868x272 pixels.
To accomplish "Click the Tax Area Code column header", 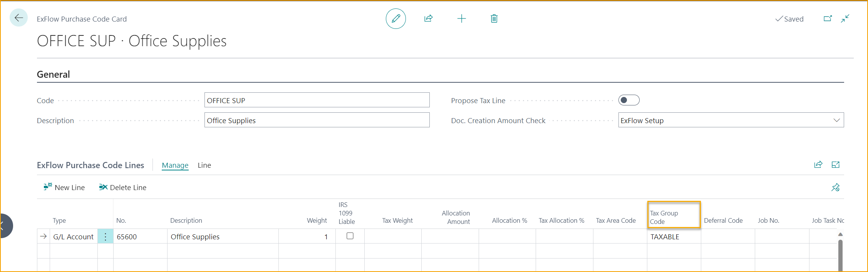I will 616,220.
